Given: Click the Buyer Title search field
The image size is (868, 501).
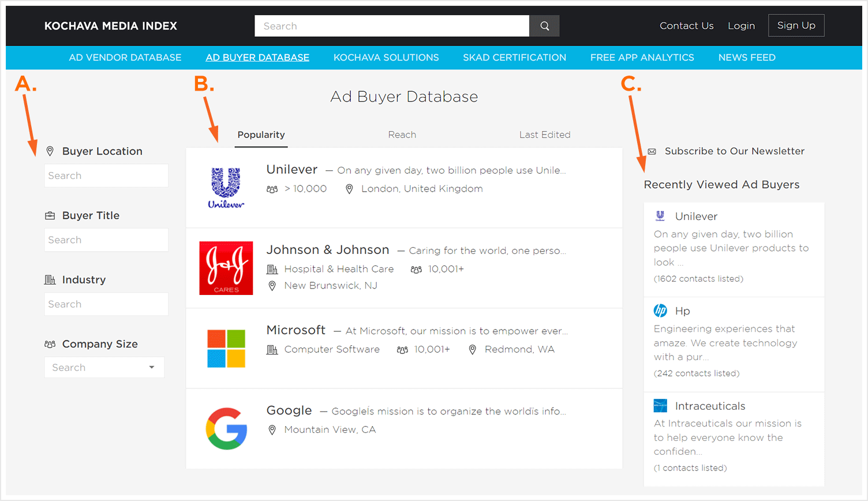Looking at the screenshot, I should 106,240.
